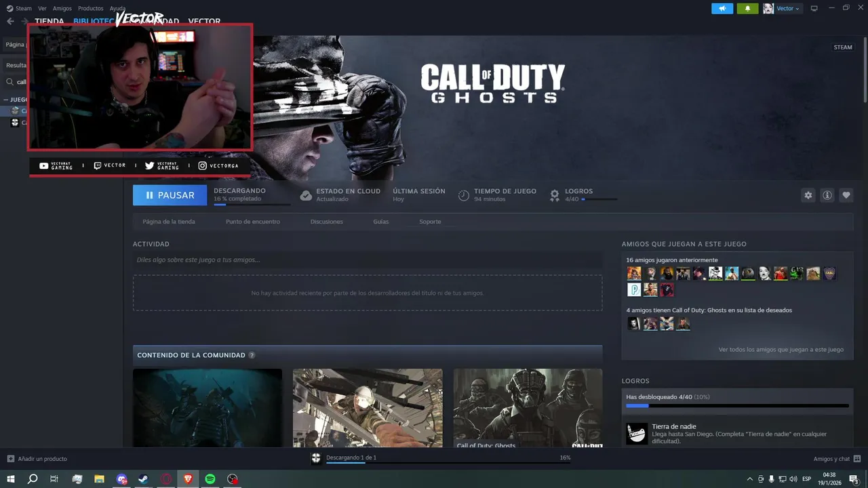868x488 pixels.
Task: Click the community content help question icon
Action: click(x=252, y=355)
